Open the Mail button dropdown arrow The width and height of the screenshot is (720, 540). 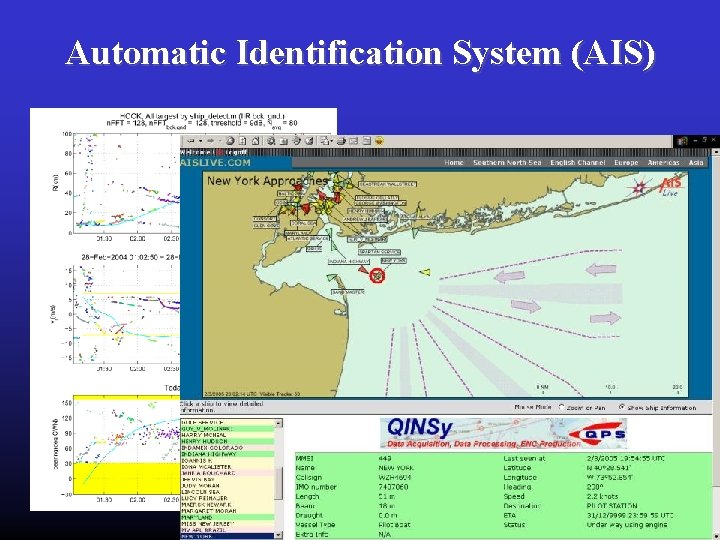pyautogui.click(x=331, y=141)
